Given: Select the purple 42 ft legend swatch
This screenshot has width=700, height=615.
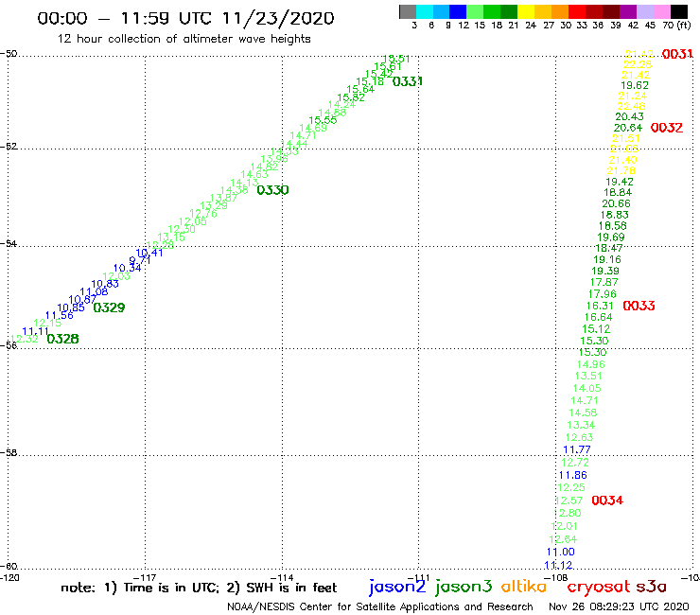Looking at the screenshot, I should click(628, 11).
